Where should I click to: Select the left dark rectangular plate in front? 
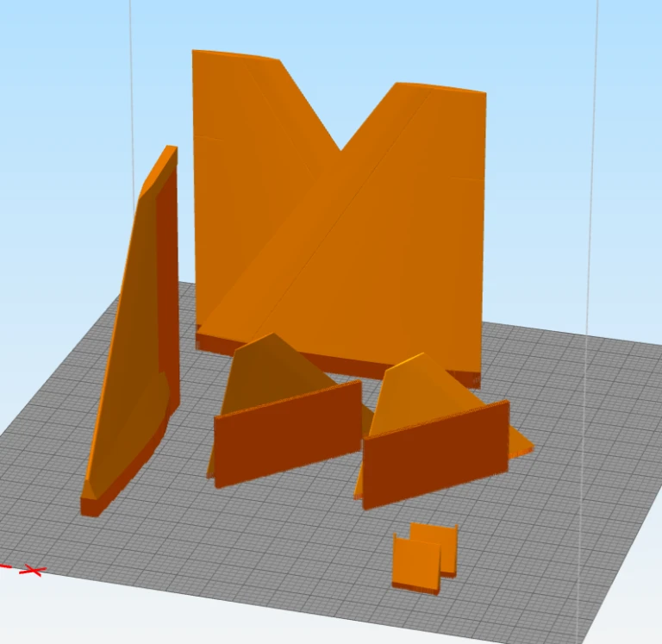click(287, 434)
